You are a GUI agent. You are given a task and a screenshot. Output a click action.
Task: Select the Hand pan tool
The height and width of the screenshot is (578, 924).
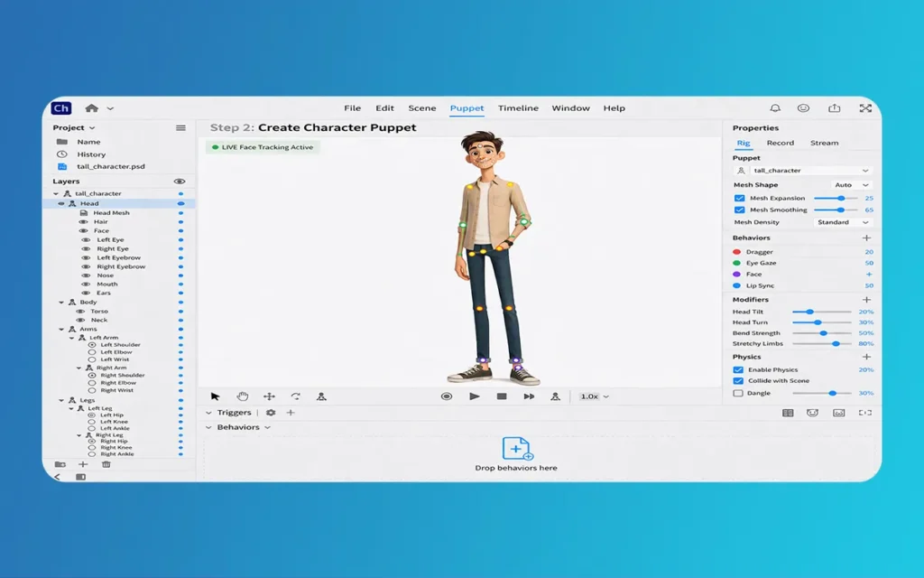242,396
